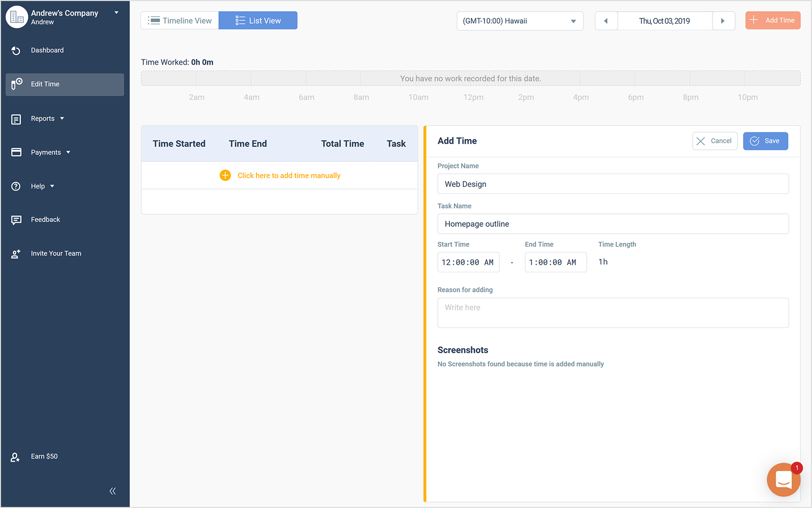The width and height of the screenshot is (812, 508).
Task: Click the Reports icon
Action: coord(16,119)
